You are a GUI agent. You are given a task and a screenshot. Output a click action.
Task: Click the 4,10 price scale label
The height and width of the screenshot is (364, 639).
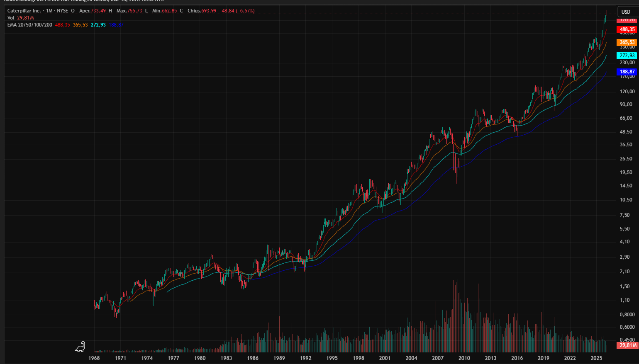point(625,242)
